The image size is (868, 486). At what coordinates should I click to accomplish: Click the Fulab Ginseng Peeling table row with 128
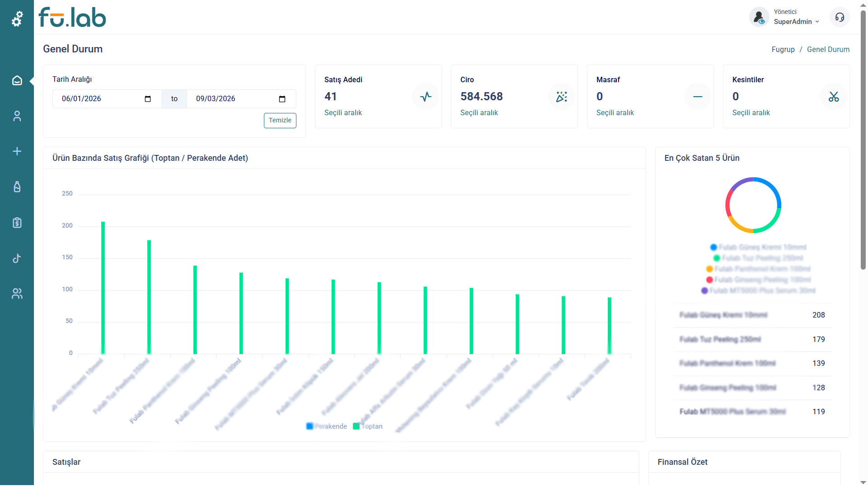point(752,388)
